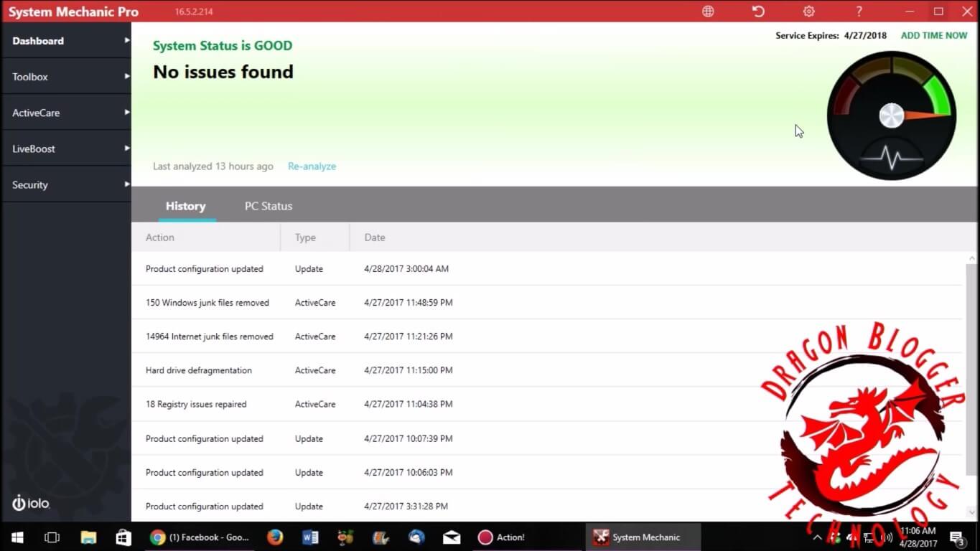Click the globe icon in title bar

coord(708,11)
